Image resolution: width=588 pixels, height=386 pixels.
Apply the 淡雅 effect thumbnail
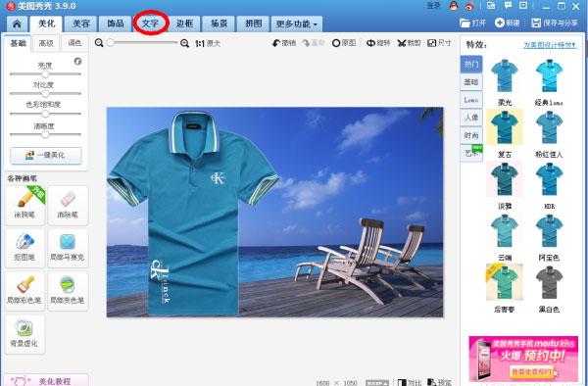(x=505, y=179)
